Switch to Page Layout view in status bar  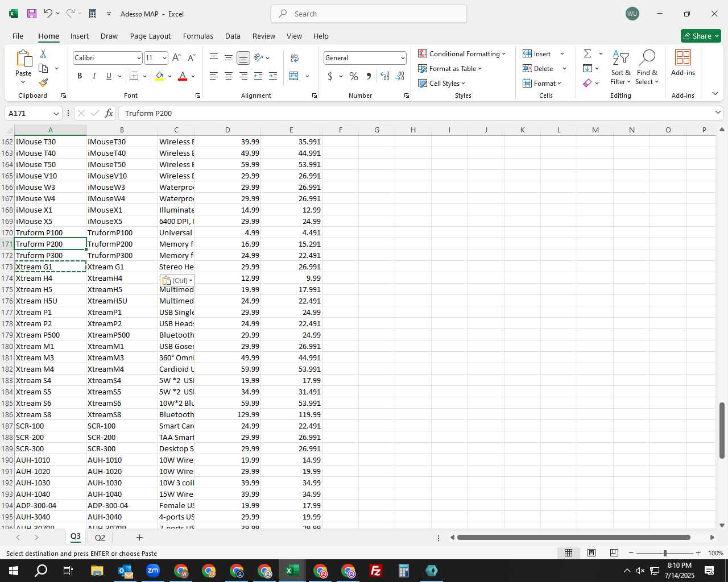click(591, 553)
